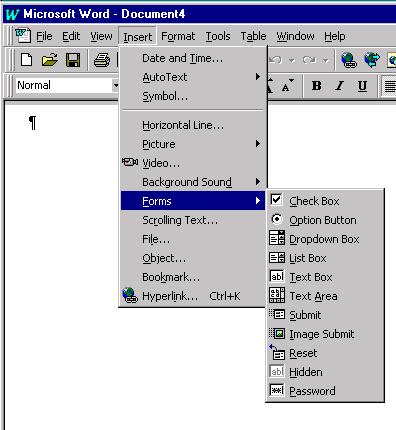The height and width of the screenshot is (430, 396).
Task: Click the Bold B icon
Action: coord(317,86)
